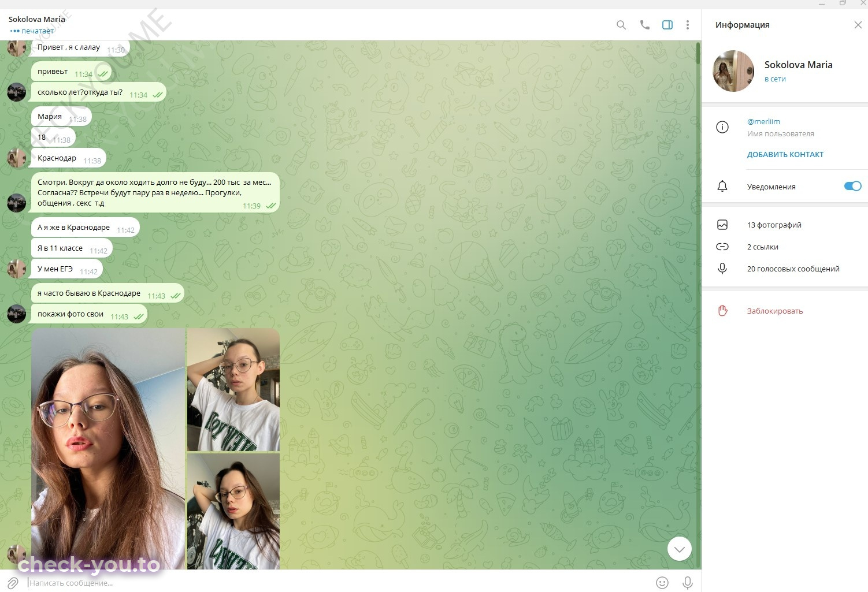
Task: Open the attach file paperclip
Action: 13,583
